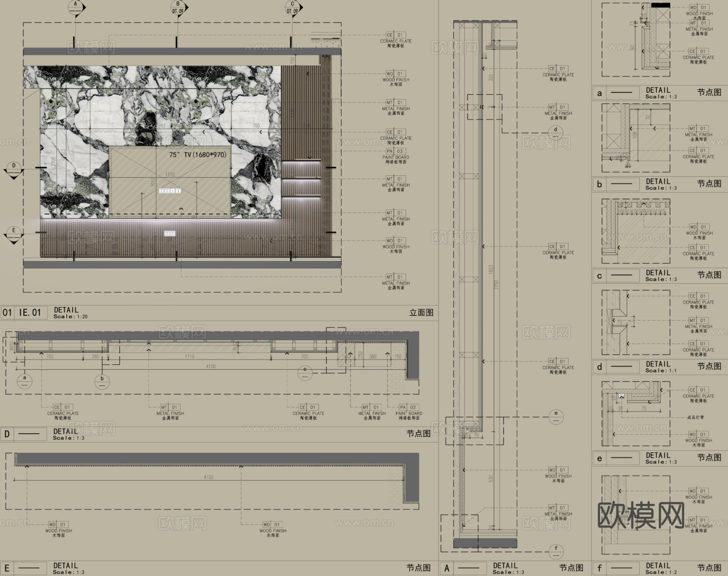Click the 4100 dimension in section D
This screenshot has height=576, width=728.
pyautogui.click(x=211, y=366)
